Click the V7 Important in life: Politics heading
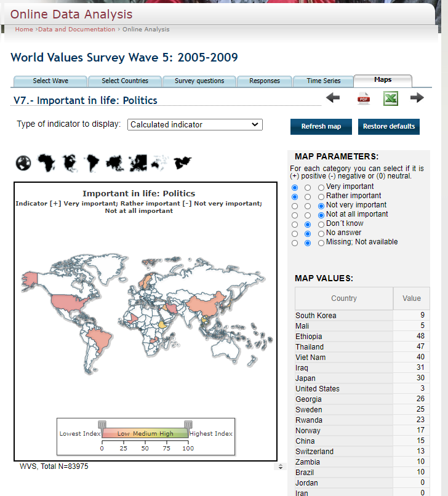 (x=86, y=100)
